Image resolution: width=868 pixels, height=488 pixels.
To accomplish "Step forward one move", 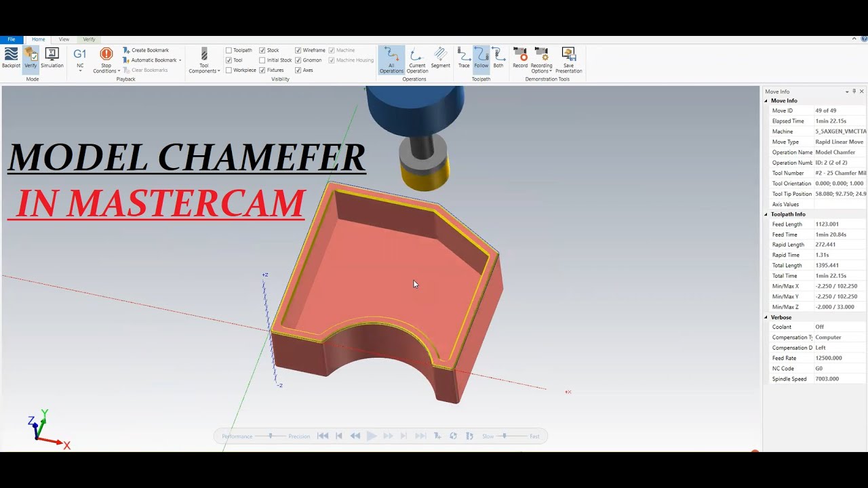I will point(404,436).
